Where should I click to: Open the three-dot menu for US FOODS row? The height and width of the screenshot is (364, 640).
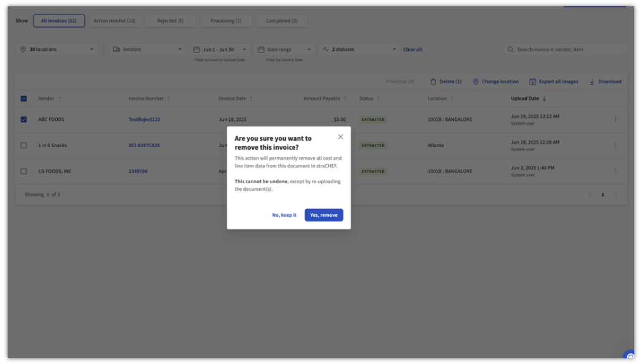click(x=615, y=171)
